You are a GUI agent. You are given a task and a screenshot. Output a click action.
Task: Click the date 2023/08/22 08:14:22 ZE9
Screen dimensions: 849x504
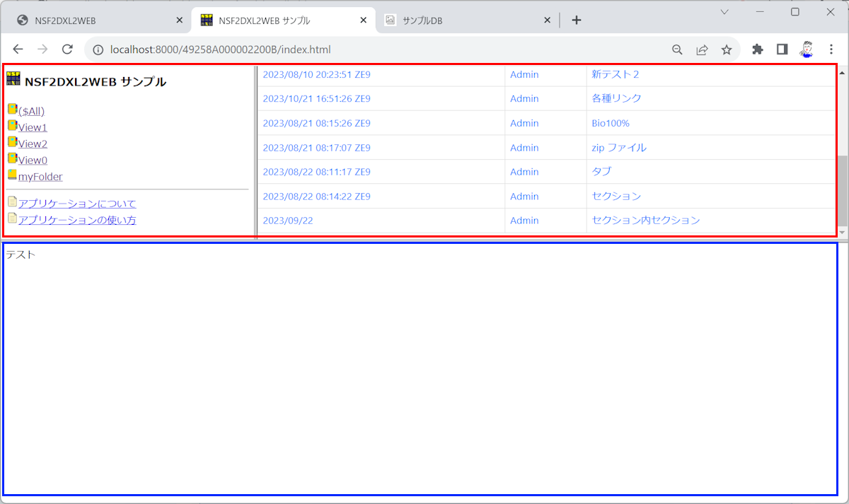click(316, 196)
